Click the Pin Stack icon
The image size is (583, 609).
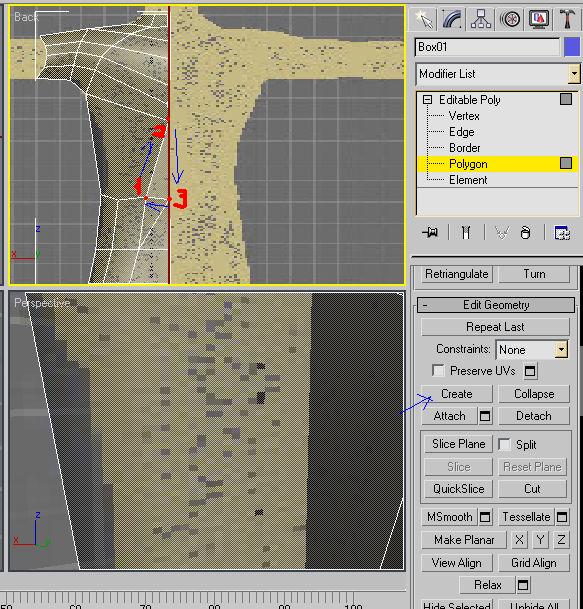430,233
